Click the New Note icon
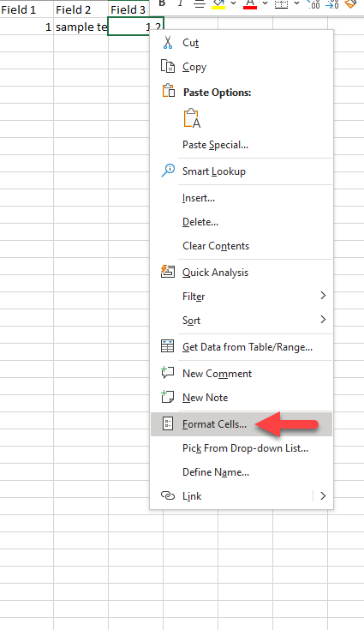This screenshot has width=364, height=630. pos(167,397)
